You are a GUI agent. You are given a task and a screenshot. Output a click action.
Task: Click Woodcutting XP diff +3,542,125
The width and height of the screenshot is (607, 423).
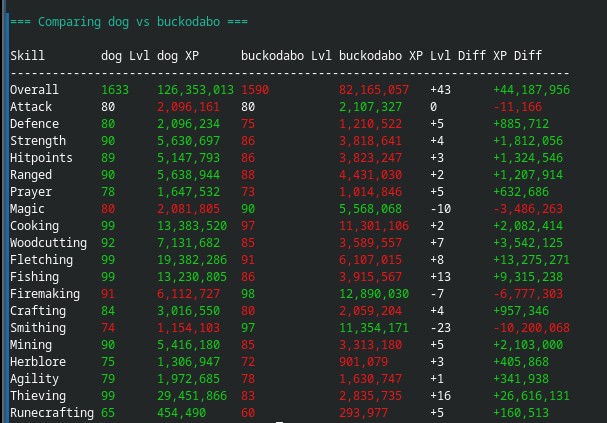(528, 243)
